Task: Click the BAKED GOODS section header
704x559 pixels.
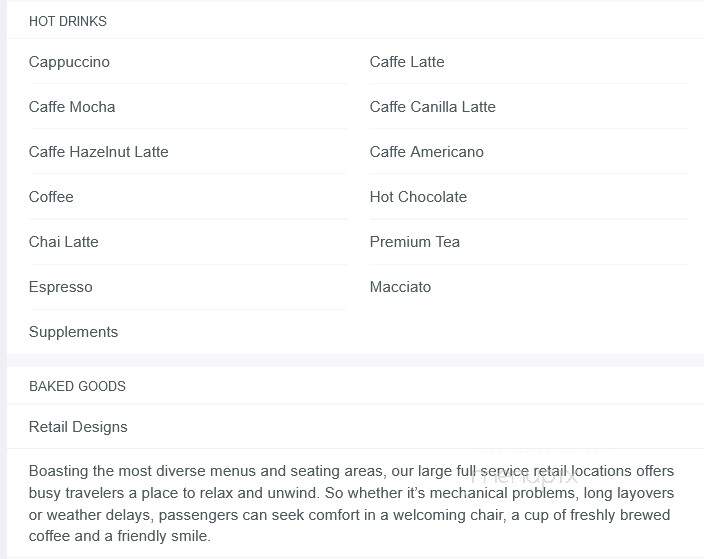Action: [77, 386]
